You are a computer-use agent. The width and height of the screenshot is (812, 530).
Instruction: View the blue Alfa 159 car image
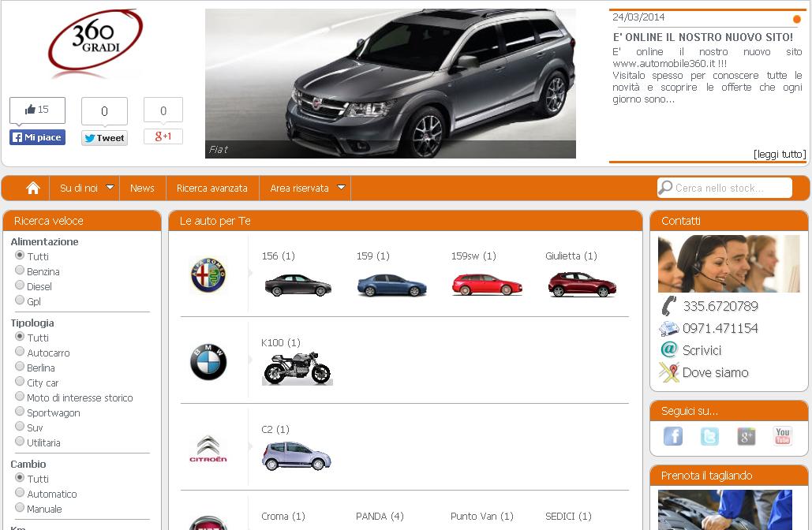pyautogui.click(x=392, y=286)
